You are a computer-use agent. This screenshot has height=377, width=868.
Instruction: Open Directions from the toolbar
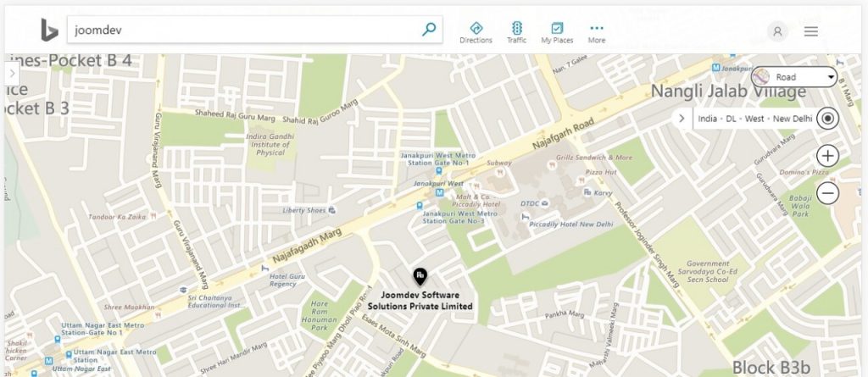tap(476, 33)
